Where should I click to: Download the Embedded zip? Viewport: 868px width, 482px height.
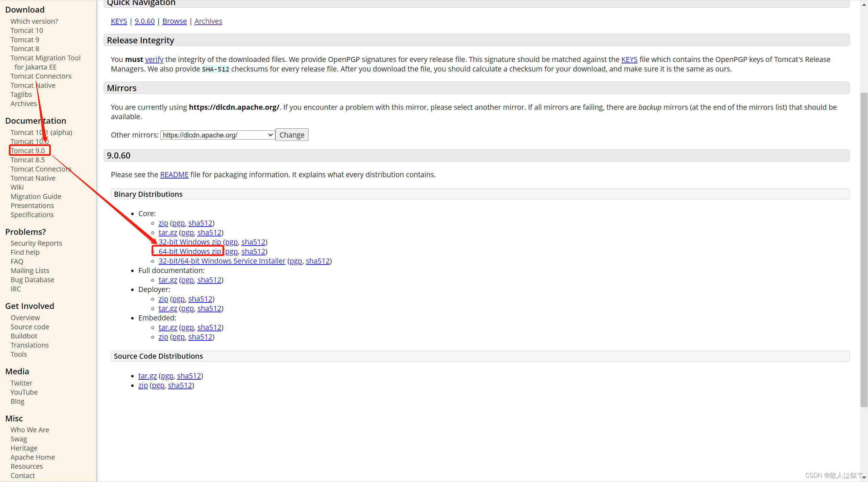coord(163,337)
